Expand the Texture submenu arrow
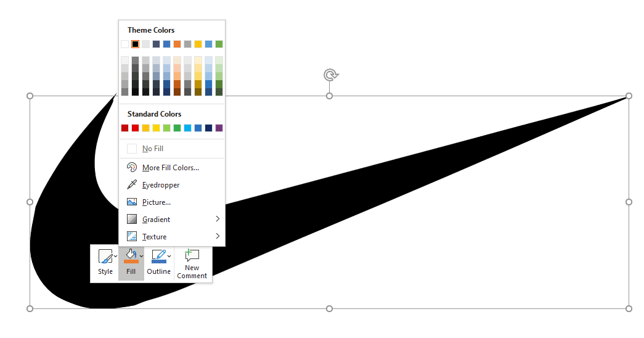Viewport: 644px width, 338px height. tap(218, 236)
